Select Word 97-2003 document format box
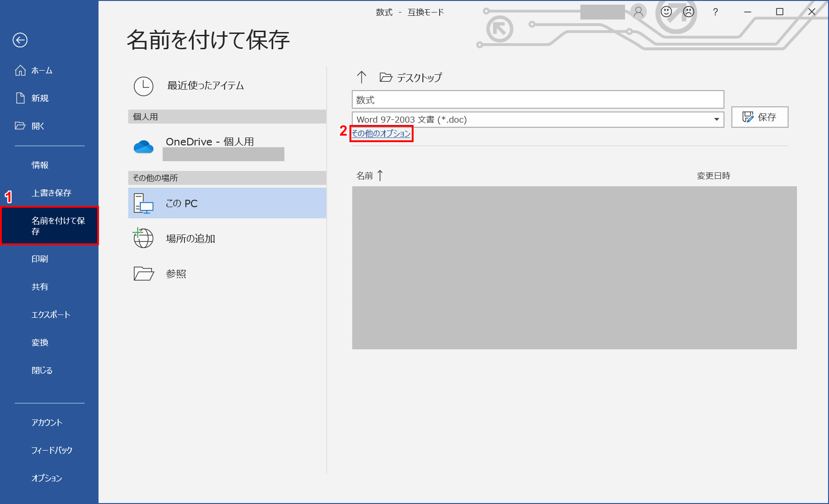This screenshot has height=504, width=829. point(538,120)
